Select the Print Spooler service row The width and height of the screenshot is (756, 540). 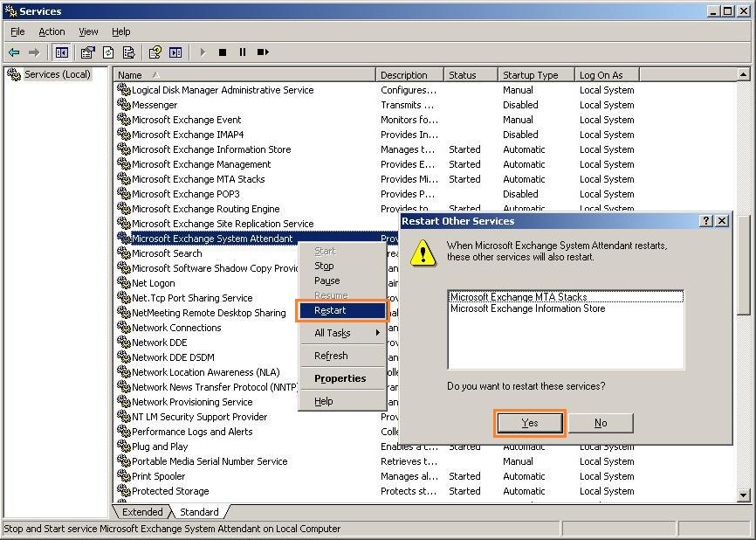coord(159,476)
